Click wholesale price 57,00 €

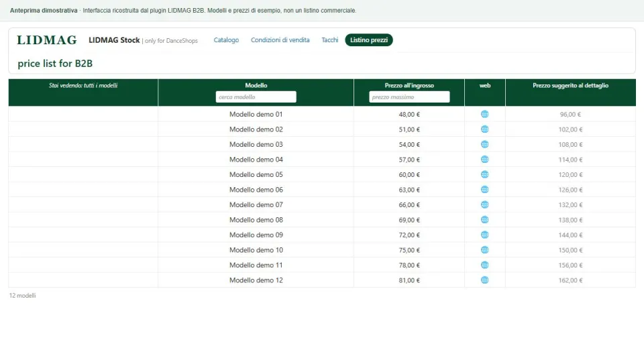point(409,160)
